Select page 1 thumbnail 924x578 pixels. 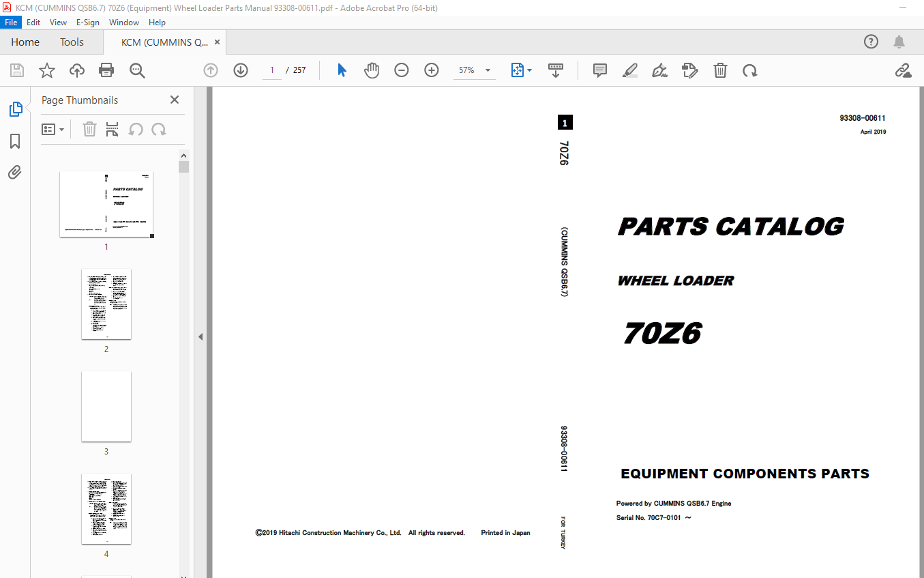pyautogui.click(x=106, y=204)
